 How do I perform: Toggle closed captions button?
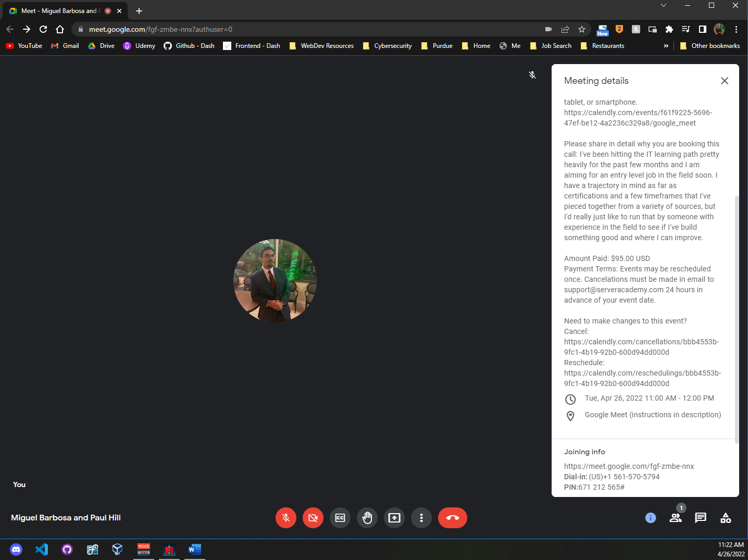(x=340, y=518)
